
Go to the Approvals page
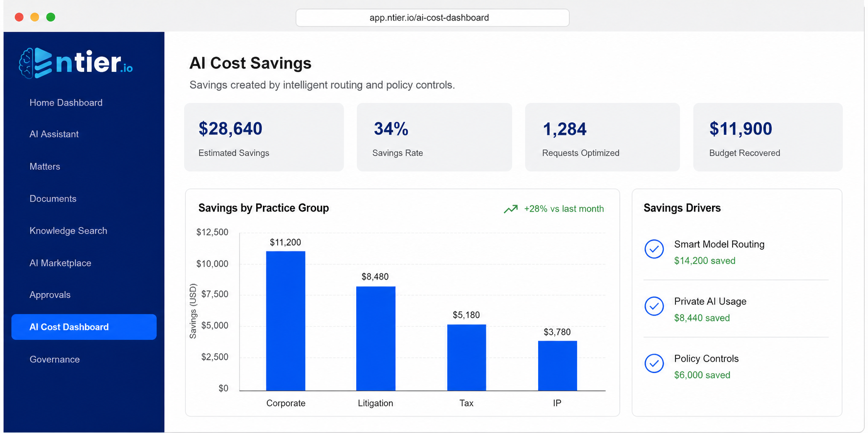[50, 295]
